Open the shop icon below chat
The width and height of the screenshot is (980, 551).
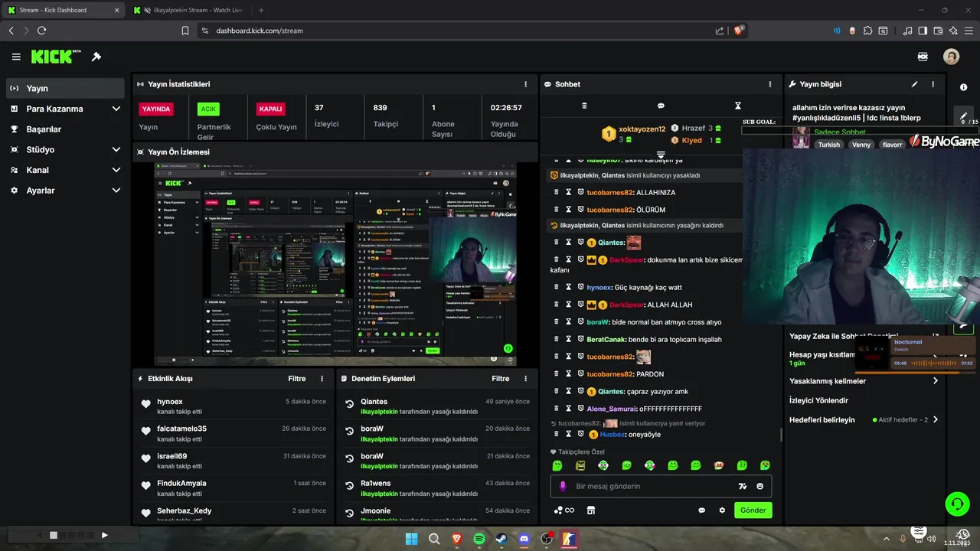tap(591, 510)
